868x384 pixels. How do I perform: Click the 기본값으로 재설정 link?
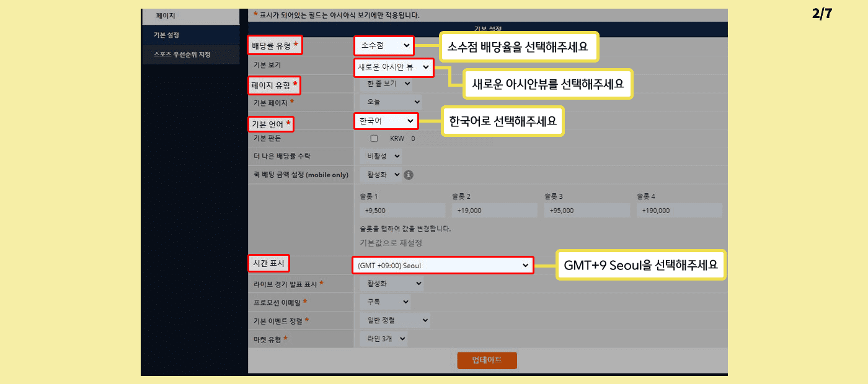pyautogui.click(x=391, y=242)
